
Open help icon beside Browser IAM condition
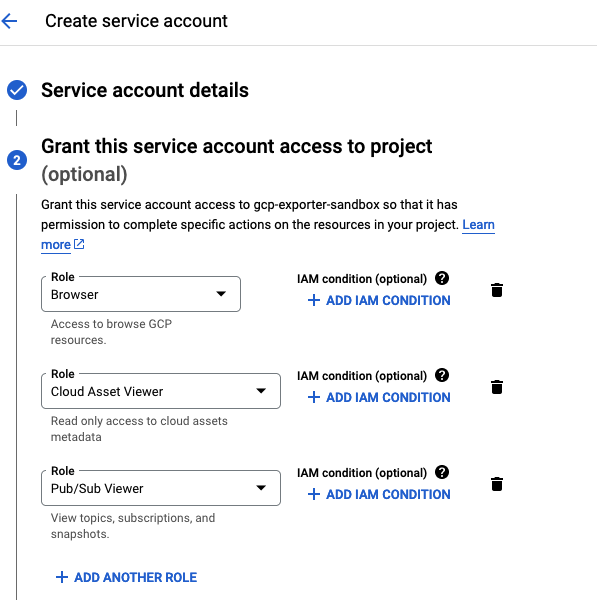tap(442, 278)
